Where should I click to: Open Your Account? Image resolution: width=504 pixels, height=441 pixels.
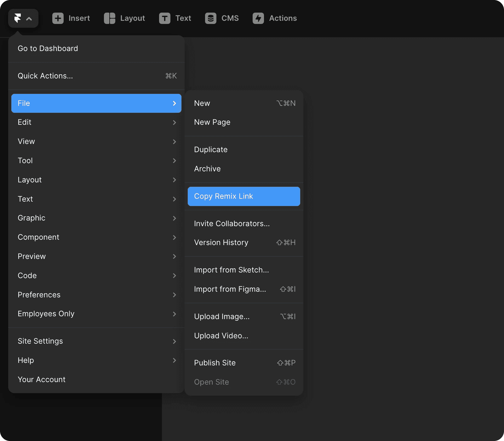tap(42, 380)
